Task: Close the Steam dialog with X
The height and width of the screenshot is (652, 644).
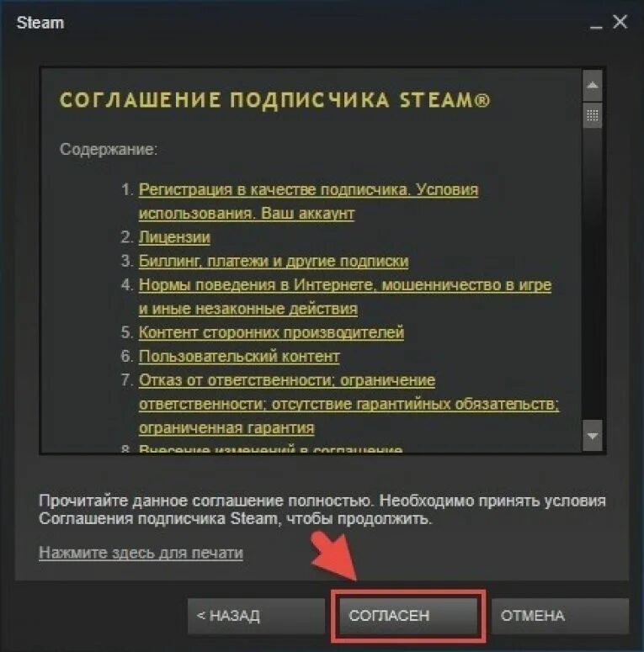Action: tap(620, 22)
